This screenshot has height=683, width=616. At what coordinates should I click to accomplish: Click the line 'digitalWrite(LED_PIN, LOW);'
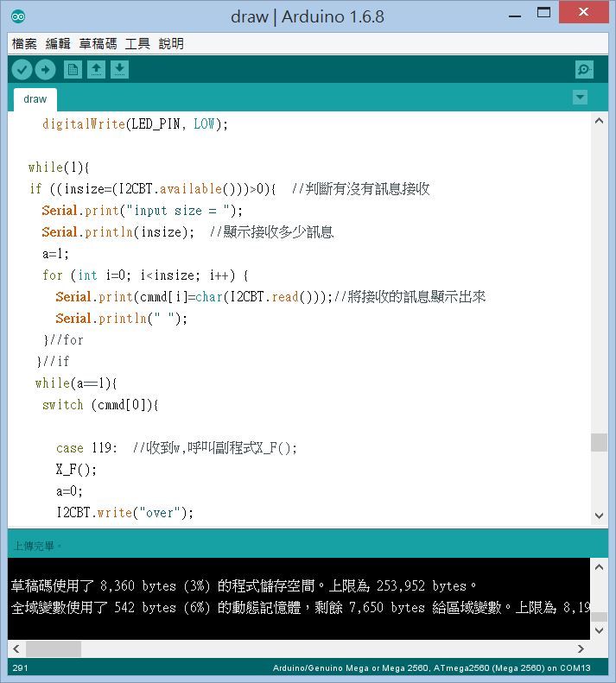pyautogui.click(x=135, y=124)
